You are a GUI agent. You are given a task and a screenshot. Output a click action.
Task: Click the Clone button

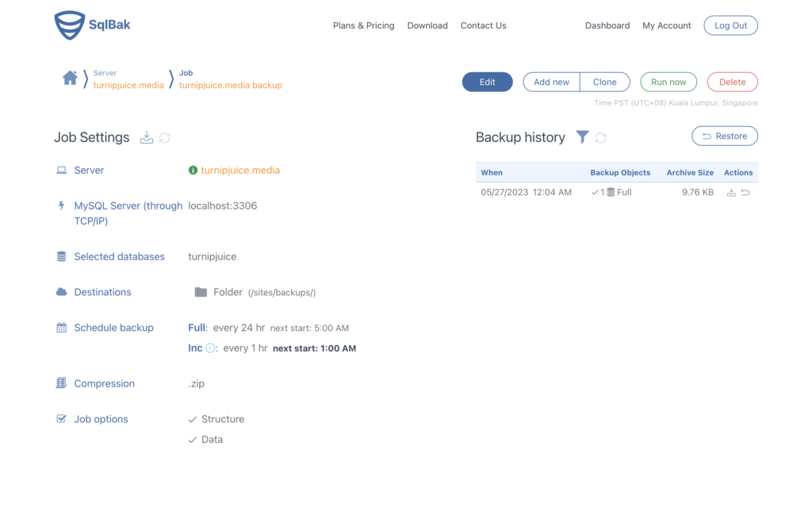coord(605,82)
